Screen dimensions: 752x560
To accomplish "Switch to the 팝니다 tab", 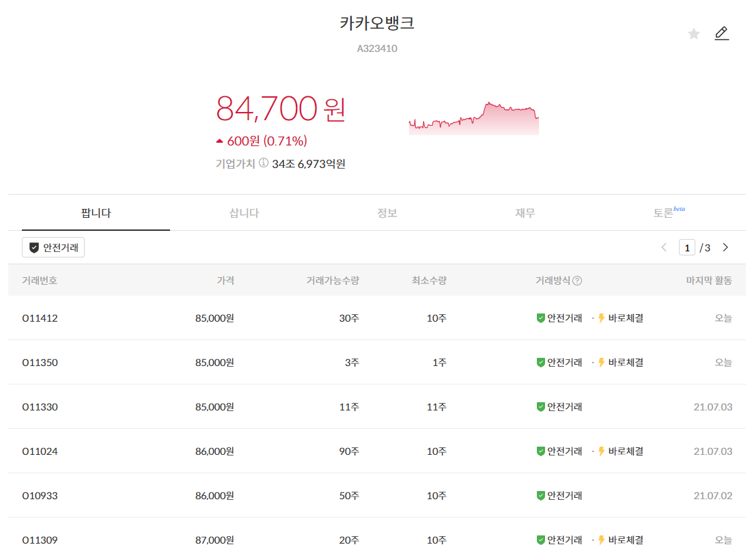I will click(x=96, y=213).
